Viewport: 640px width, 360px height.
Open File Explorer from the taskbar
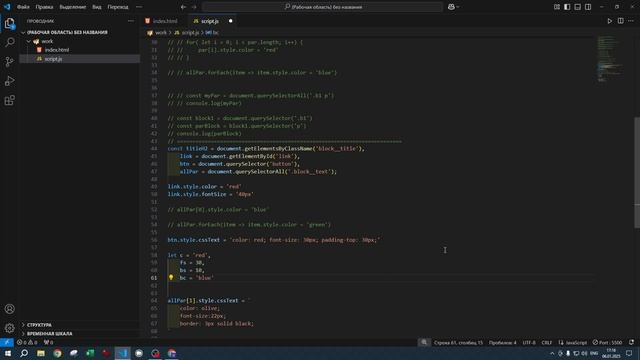point(41,353)
